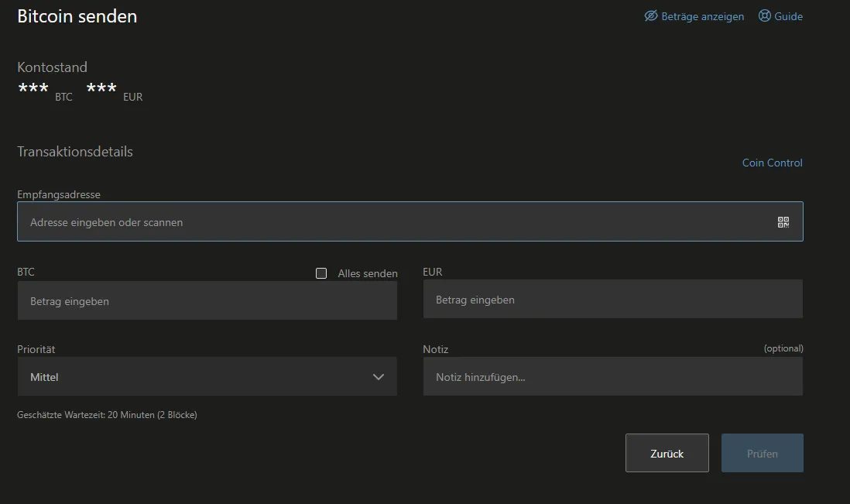Click the Alles senden label text
This screenshot has height=504, width=850.
[368, 274]
